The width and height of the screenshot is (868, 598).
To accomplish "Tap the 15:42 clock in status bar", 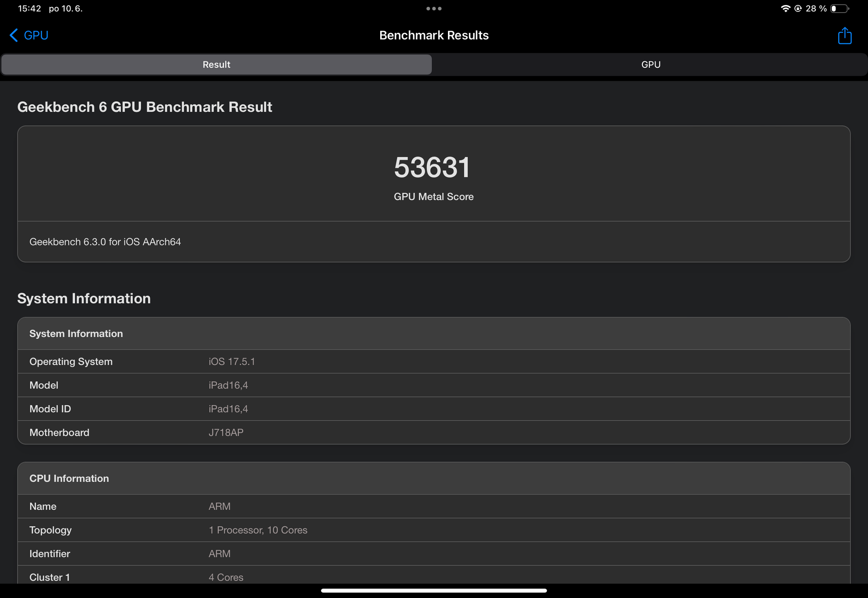I will tap(29, 9).
